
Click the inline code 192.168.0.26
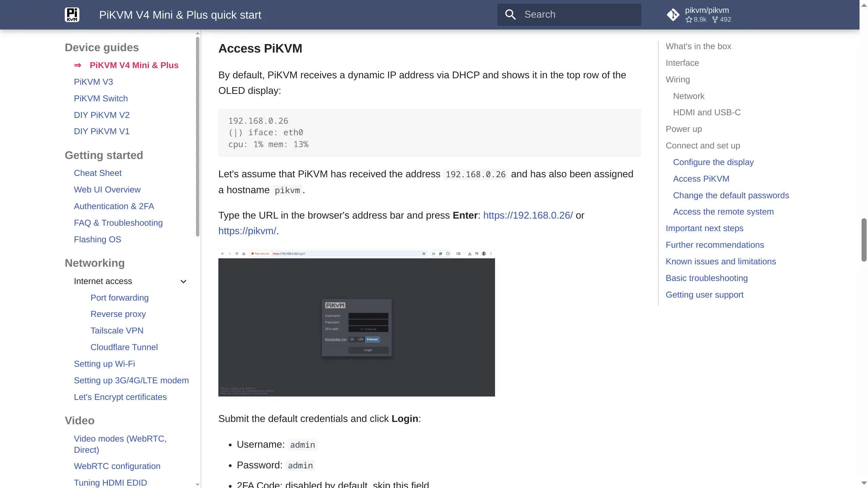pos(475,175)
